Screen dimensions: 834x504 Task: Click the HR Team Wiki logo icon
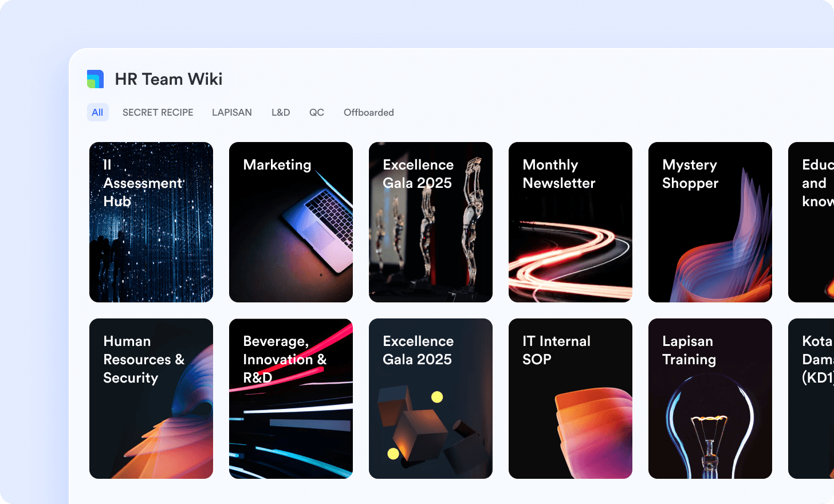(95, 79)
